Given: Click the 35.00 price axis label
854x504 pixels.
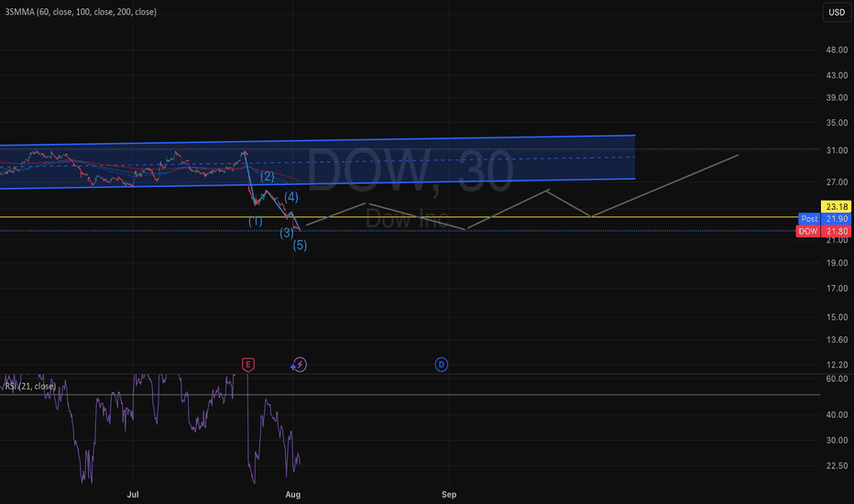Looking at the screenshot, I should click(x=837, y=123).
